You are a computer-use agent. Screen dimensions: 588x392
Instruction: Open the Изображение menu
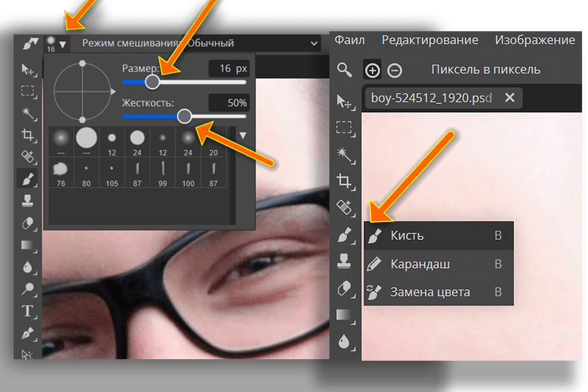[534, 40]
